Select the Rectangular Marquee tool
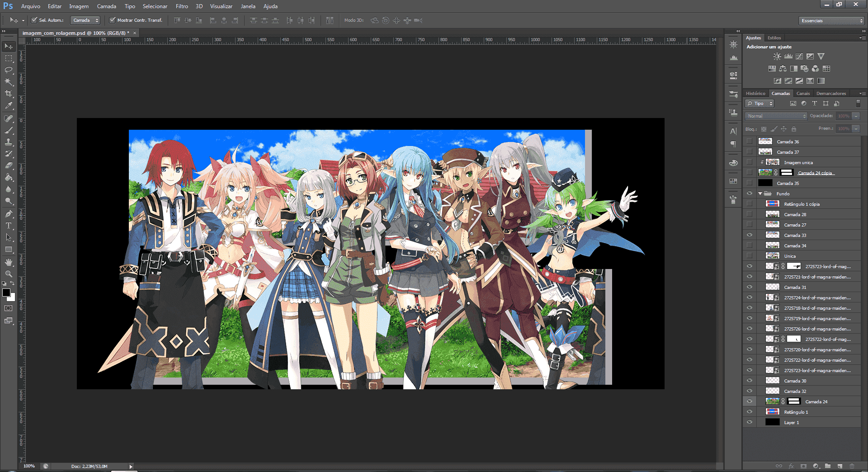 pyautogui.click(x=9, y=58)
